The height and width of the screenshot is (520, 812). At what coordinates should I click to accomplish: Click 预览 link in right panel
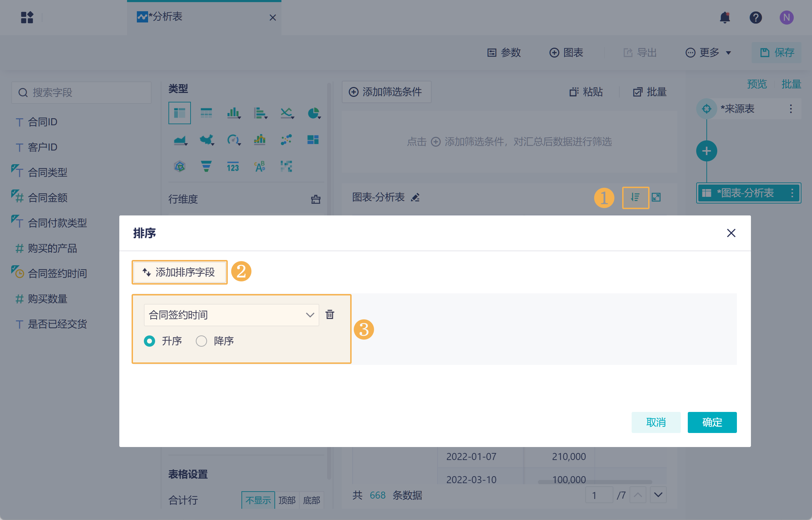coord(757,84)
